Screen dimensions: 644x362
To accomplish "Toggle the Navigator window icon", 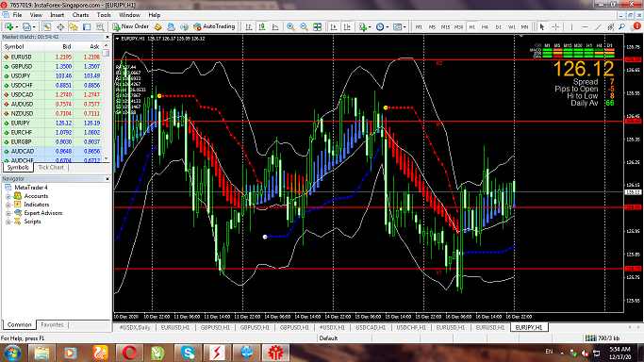I will [x=74, y=26].
